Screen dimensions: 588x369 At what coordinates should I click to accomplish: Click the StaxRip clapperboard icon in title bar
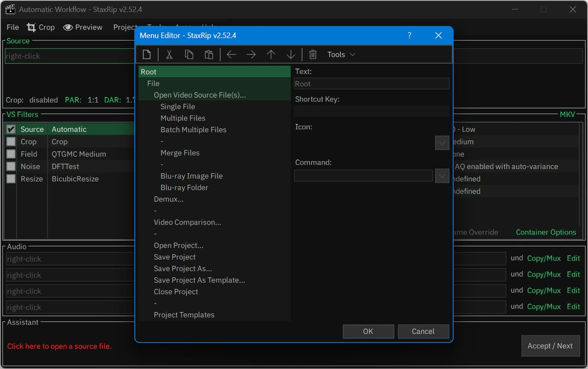tap(10, 9)
